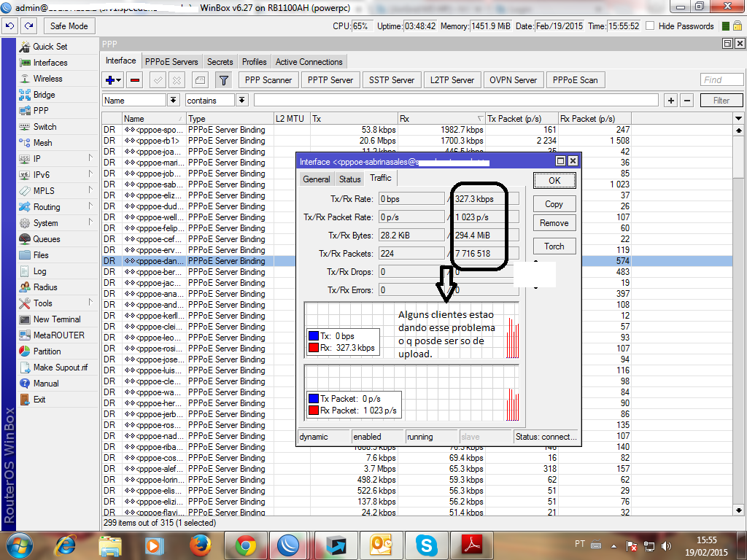
Task: Expand the IPv6 submenu
Action: tap(90, 174)
